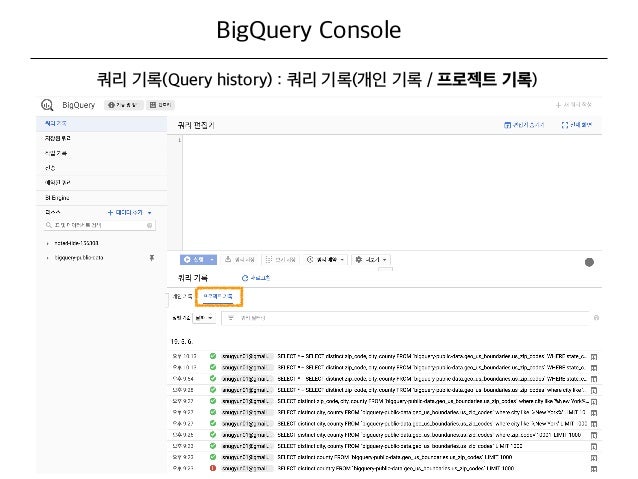
Task: Click inside the empty query editor area
Action: click(x=391, y=192)
